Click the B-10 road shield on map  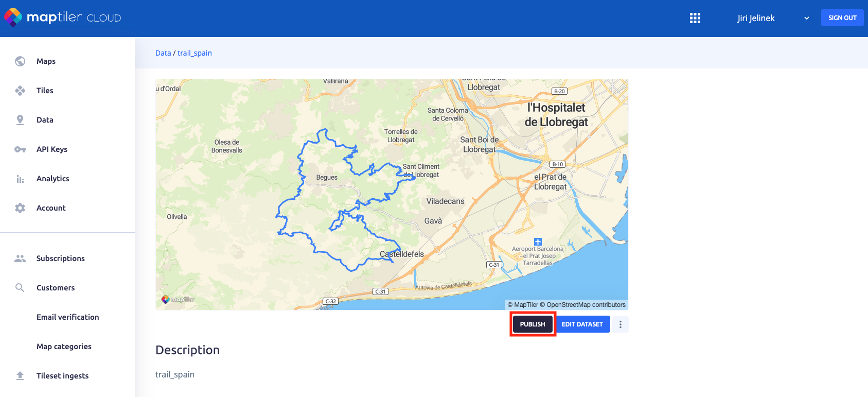pos(558,164)
